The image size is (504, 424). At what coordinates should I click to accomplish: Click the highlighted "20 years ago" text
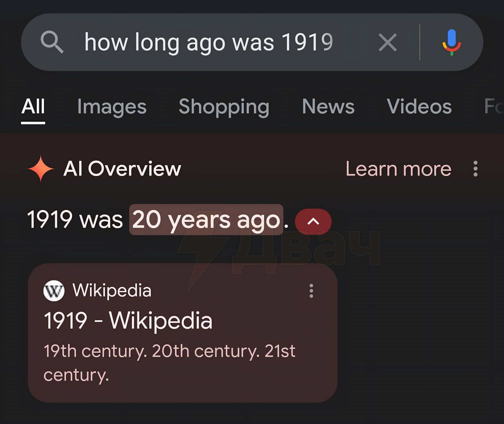(206, 220)
